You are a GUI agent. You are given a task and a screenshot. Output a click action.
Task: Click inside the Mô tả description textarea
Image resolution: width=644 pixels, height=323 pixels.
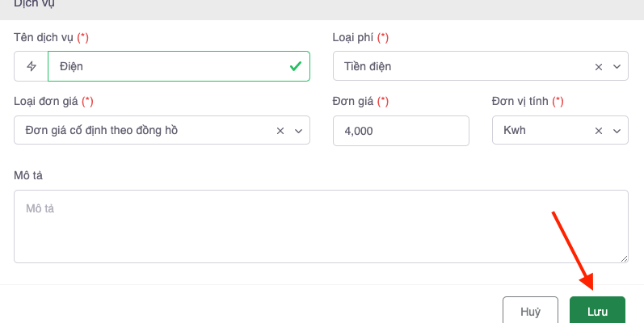pos(321,226)
